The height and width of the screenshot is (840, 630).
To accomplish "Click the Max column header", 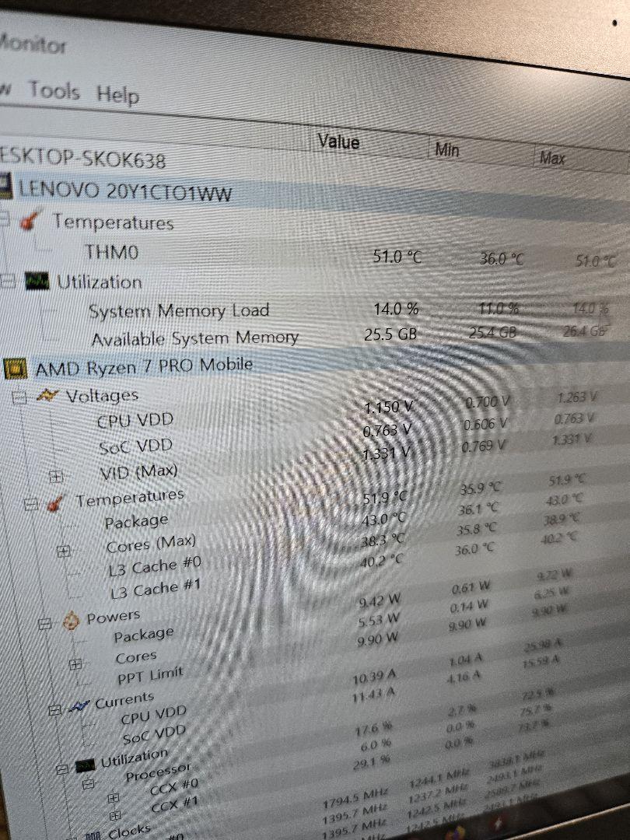I will click(x=552, y=157).
